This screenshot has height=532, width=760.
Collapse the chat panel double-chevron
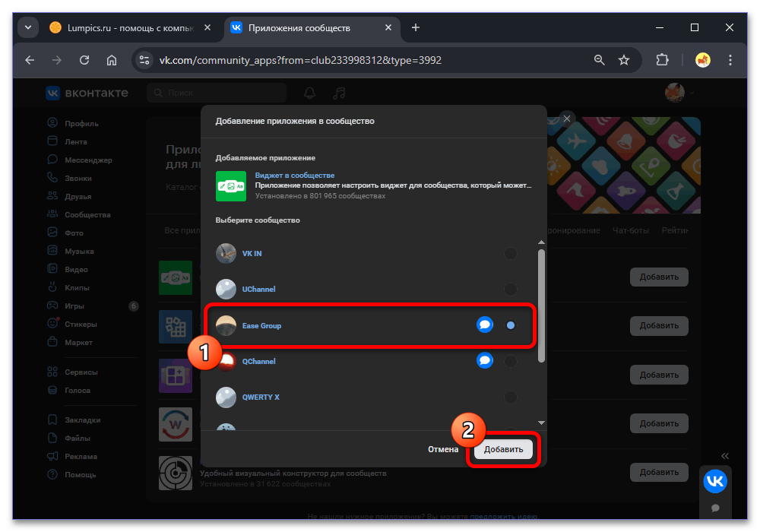pos(724,456)
